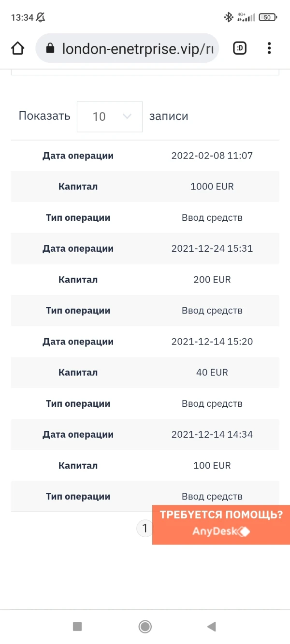Select the 2021-12-24 15:31 operation date

pos(212,248)
